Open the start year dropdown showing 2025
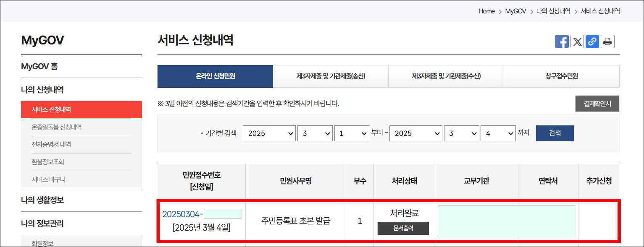644x247 pixels. [x=269, y=133]
